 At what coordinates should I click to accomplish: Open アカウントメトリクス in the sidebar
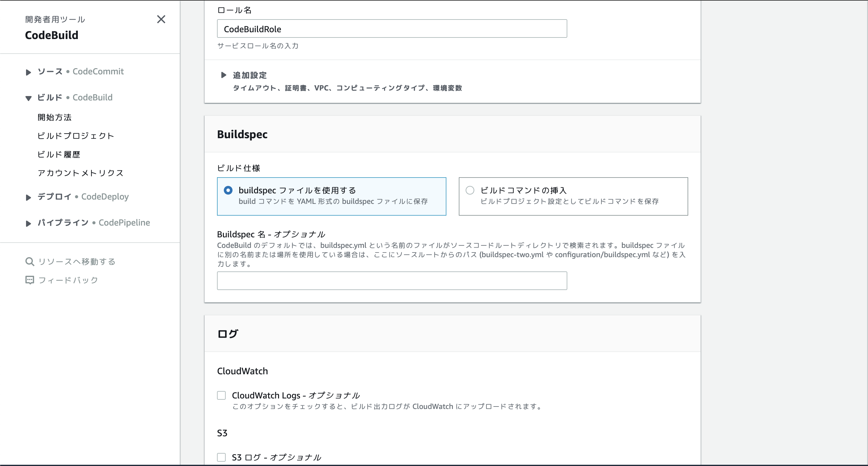[81, 173]
